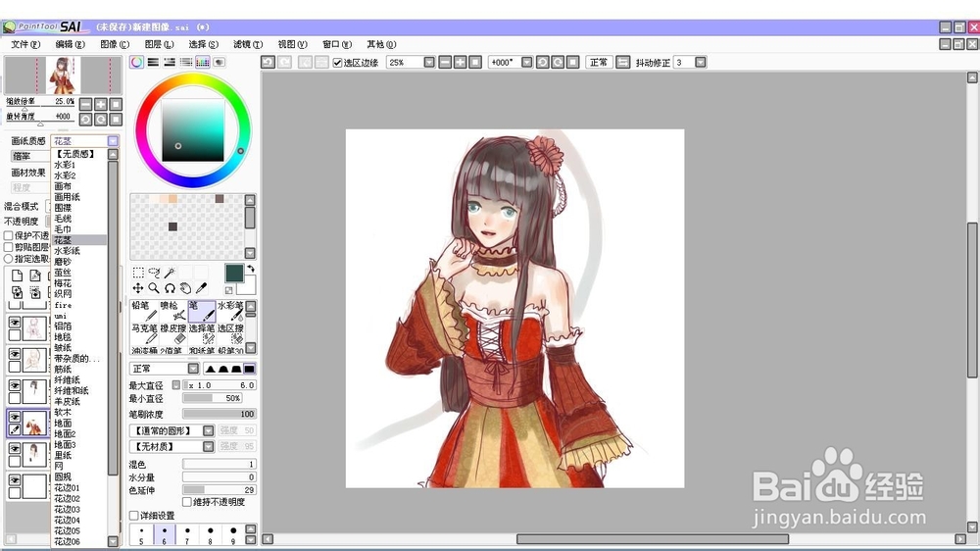Select the rotate view tool
This screenshot has width=980, height=551.
click(170, 288)
